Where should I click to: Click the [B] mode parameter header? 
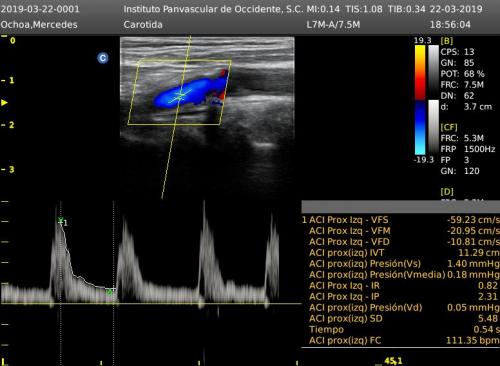click(x=446, y=41)
